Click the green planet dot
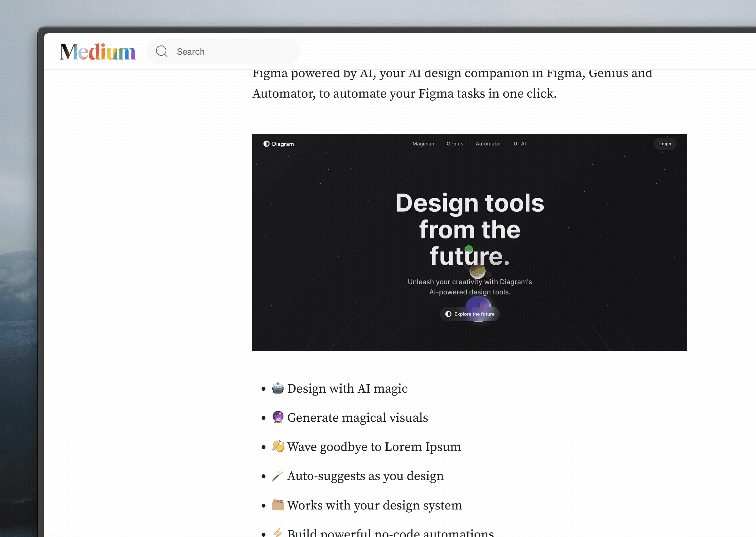Screen dimensions: 756x537 (469, 249)
